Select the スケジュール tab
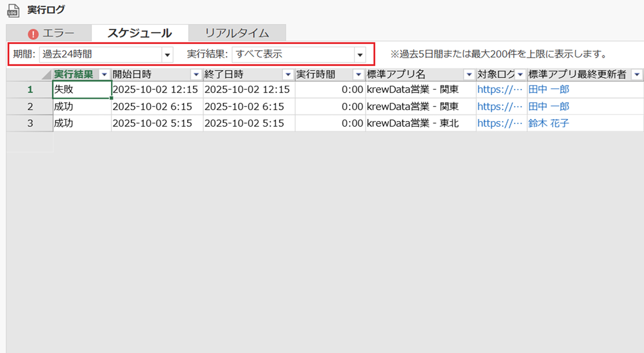This screenshot has height=353, width=644. coord(140,33)
